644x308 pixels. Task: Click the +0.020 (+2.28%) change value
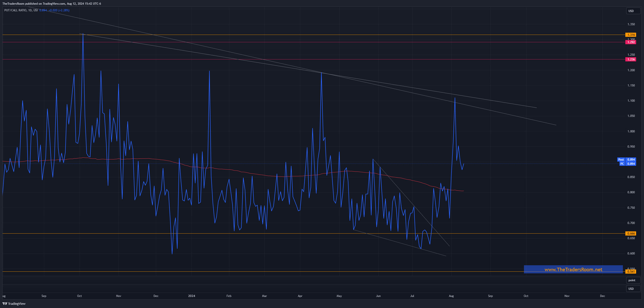click(59, 10)
